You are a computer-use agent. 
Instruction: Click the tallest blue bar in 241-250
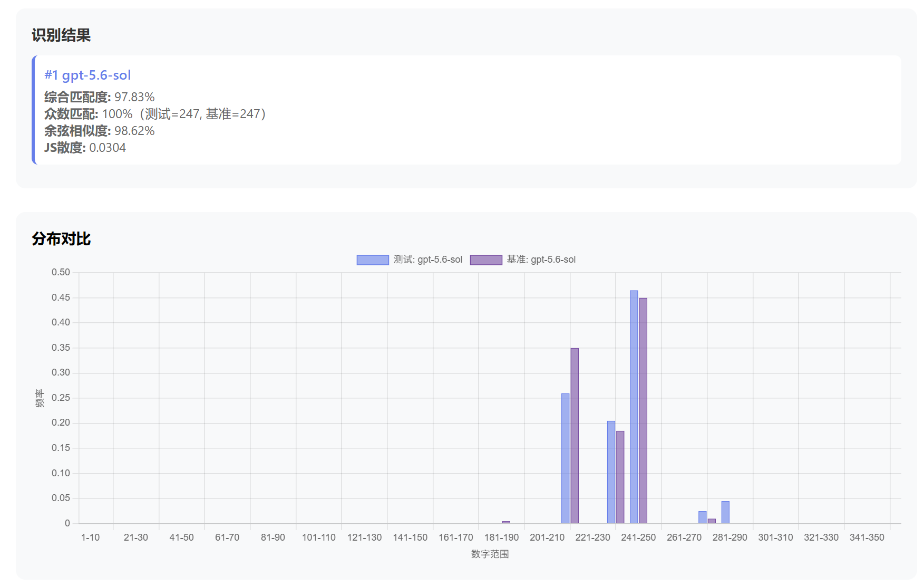pos(634,407)
